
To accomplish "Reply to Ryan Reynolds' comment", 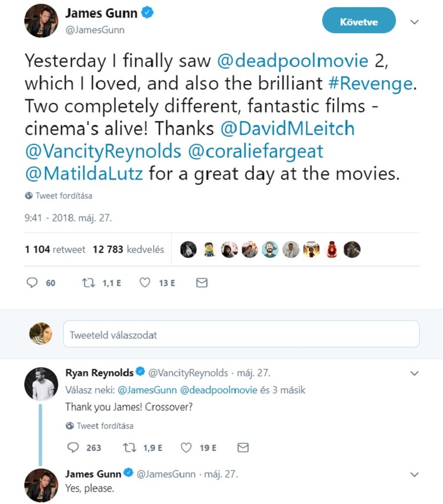I will 73,447.
